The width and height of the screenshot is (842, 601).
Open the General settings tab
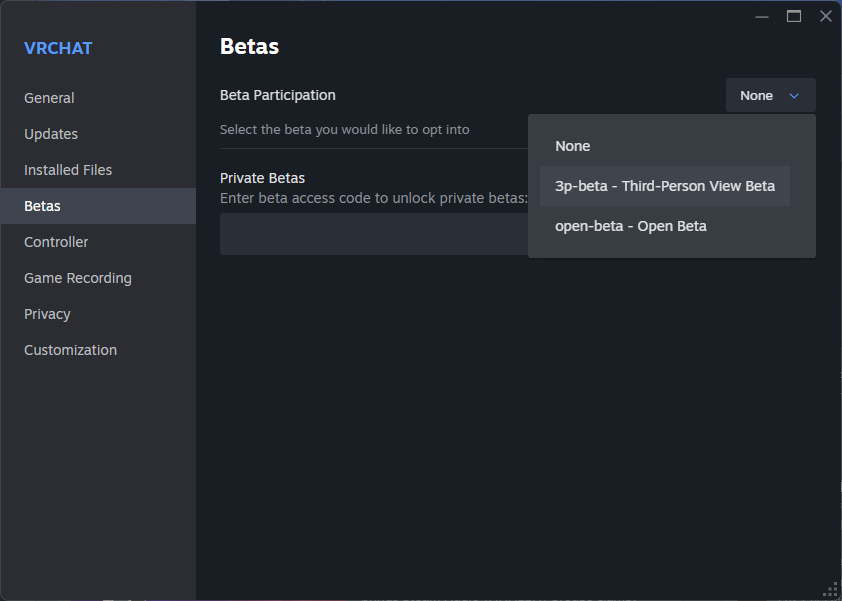[50, 98]
